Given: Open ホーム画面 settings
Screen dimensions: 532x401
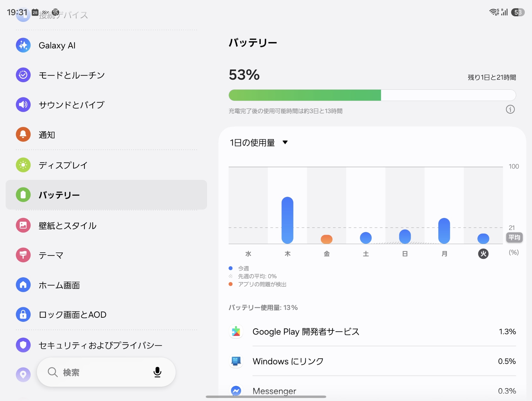Looking at the screenshot, I should 106,285.
